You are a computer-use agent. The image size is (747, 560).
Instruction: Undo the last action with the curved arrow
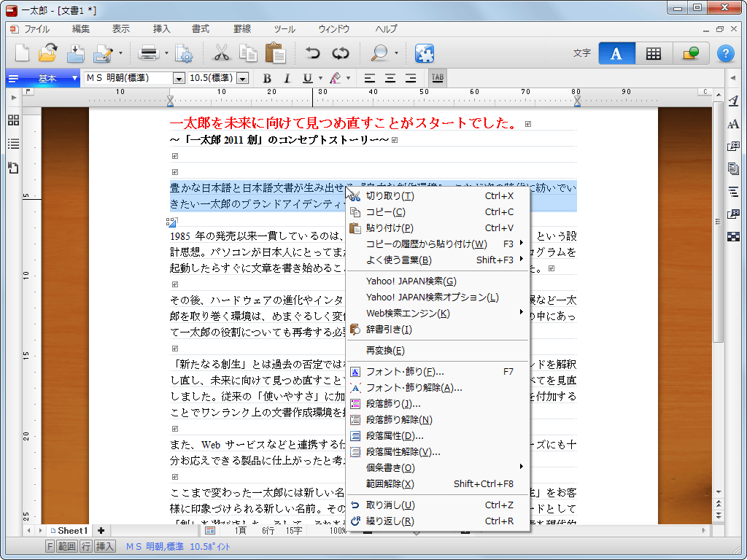(x=312, y=52)
